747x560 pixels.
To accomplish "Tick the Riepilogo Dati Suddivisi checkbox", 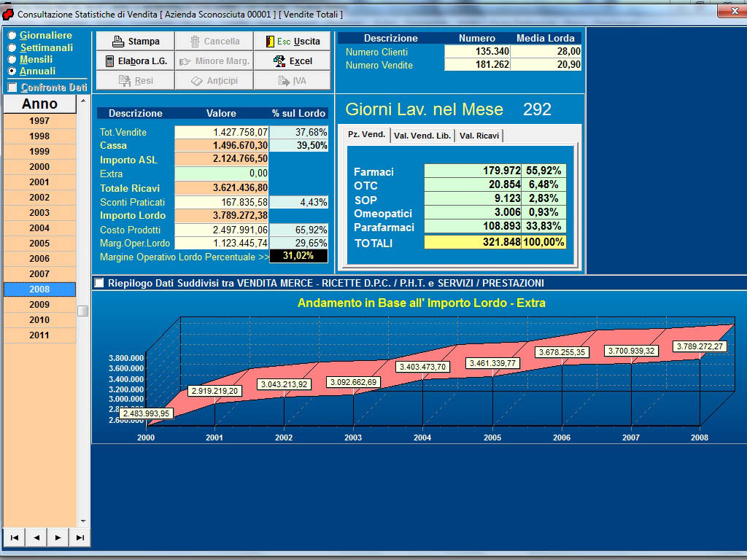I will (x=99, y=283).
